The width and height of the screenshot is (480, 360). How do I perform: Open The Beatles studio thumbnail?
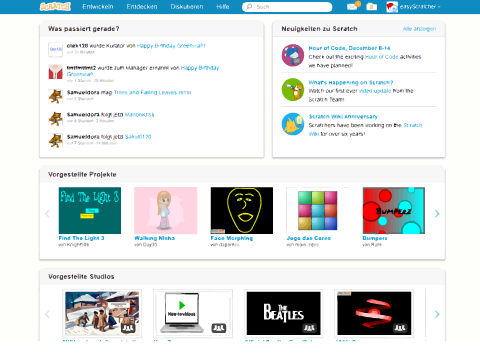[284, 313]
